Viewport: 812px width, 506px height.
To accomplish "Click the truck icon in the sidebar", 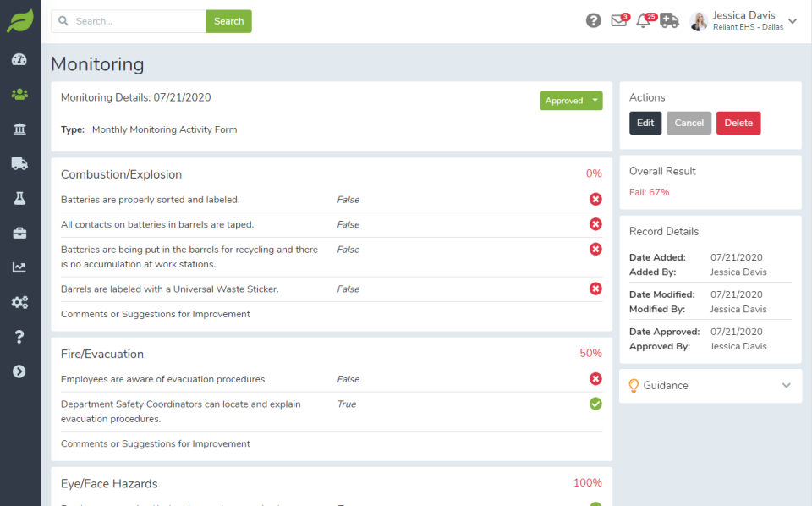I will [x=19, y=163].
